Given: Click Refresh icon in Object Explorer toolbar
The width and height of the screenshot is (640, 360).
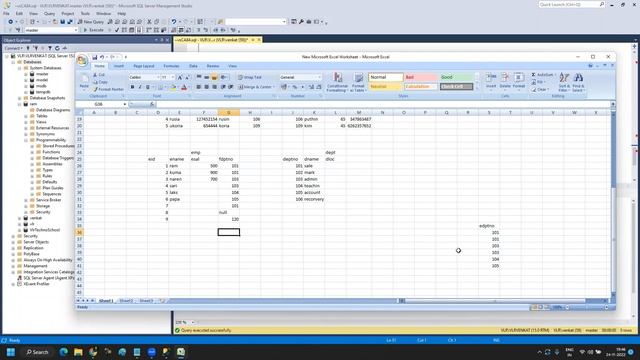Looking at the screenshot, I should pyautogui.click(x=57, y=48).
